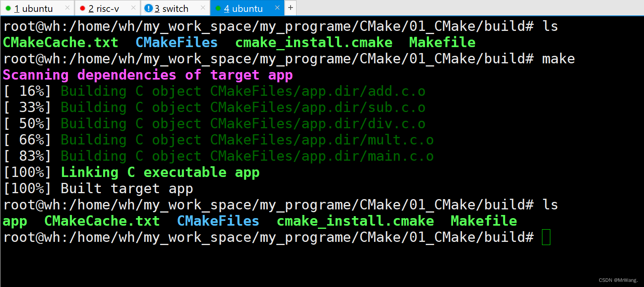Viewport: 644px width, 287px height.
Task: Open a new session tab with plus button
Action: click(x=291, y=8)
